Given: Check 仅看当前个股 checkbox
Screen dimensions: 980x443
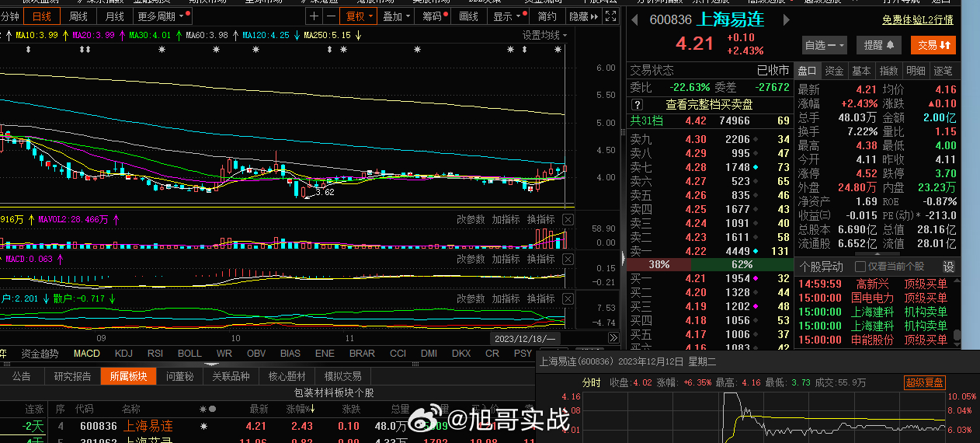Looking at the screenshot, I should [860, 267].
